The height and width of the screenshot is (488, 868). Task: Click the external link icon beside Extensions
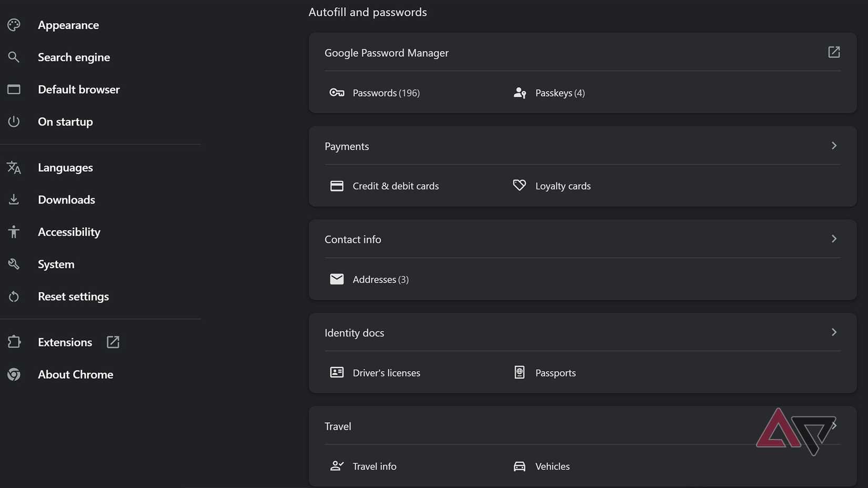113,342
